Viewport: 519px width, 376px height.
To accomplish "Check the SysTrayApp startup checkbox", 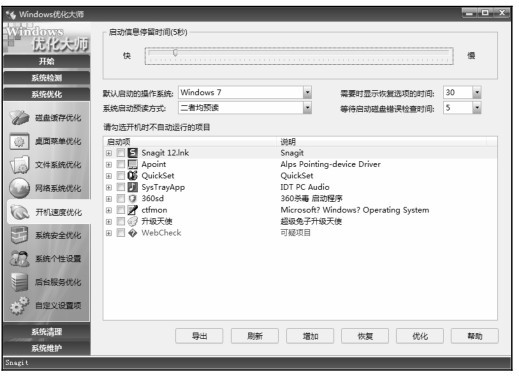I will [121, 187].
